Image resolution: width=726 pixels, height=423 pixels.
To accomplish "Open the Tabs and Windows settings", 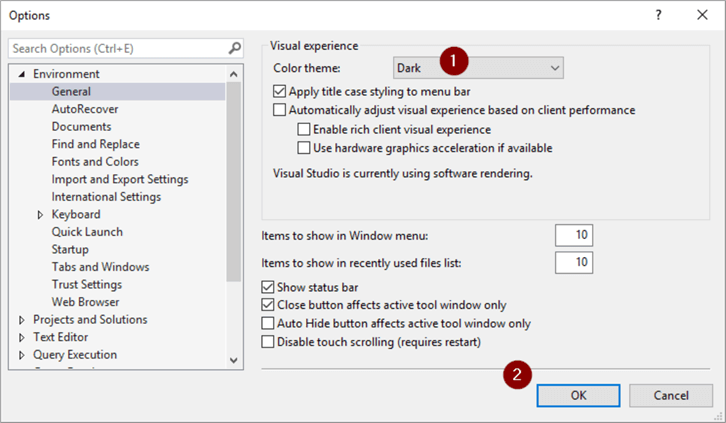I will [x=100, y=267].
